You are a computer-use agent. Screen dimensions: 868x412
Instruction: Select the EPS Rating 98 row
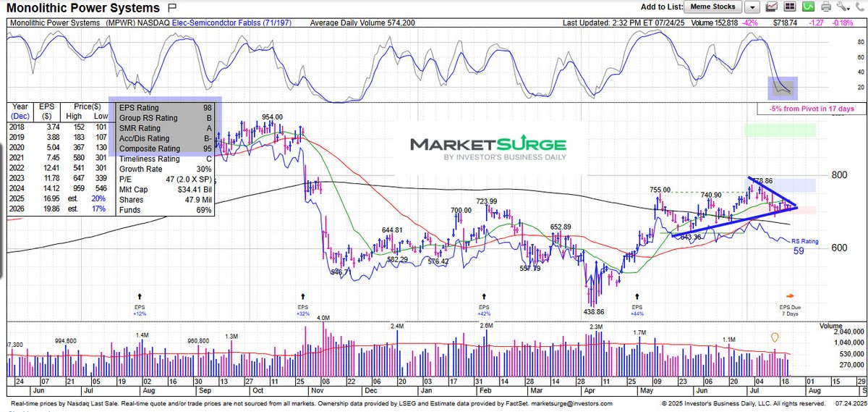(x=164, y=108)
